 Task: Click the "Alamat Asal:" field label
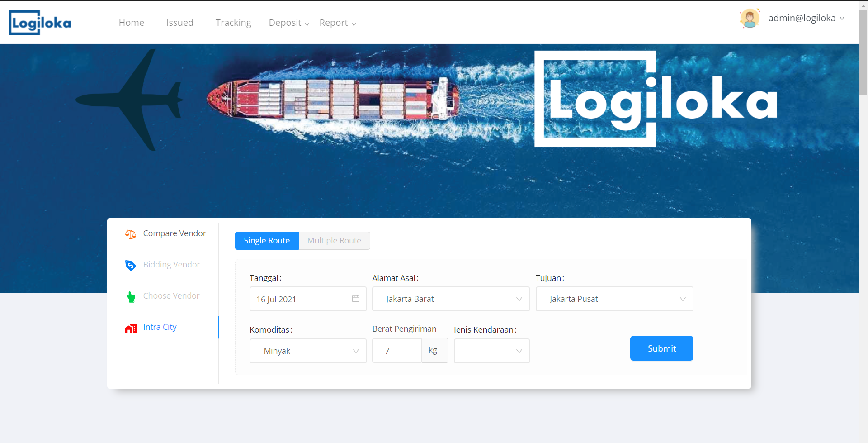tap(396, 278)
